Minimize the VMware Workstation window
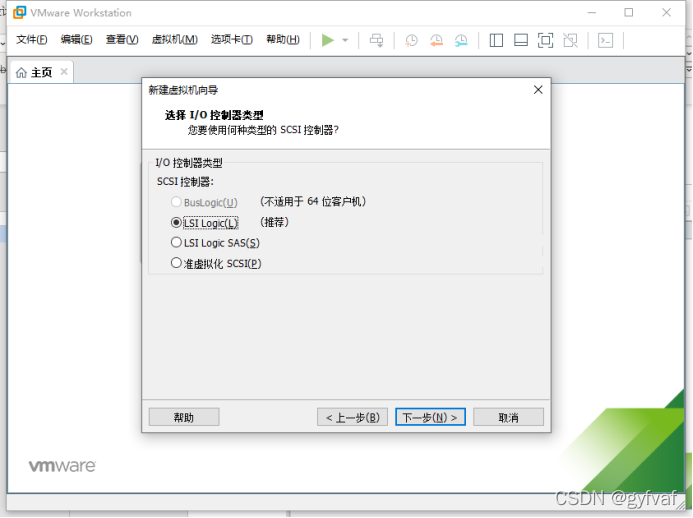Viewport: 693px width, 518px height. (592, 12)
